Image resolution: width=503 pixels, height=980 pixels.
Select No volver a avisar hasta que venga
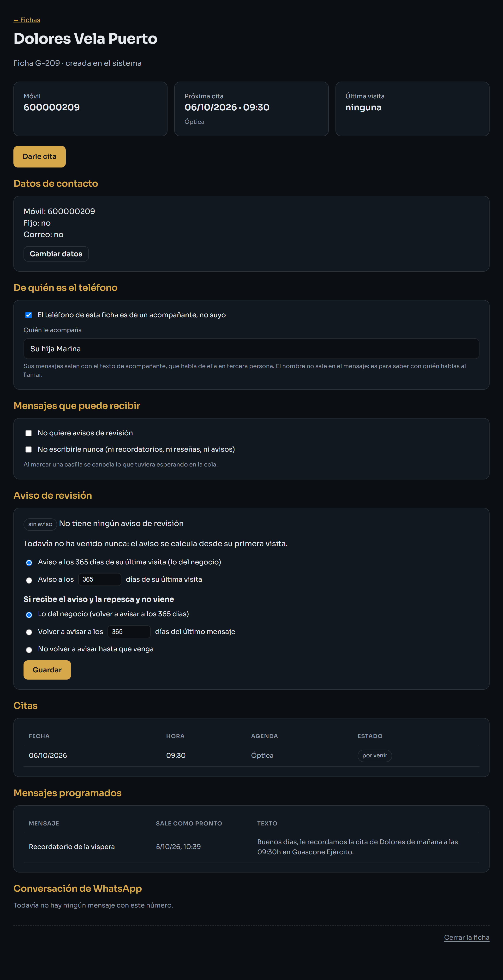point(29,650)
